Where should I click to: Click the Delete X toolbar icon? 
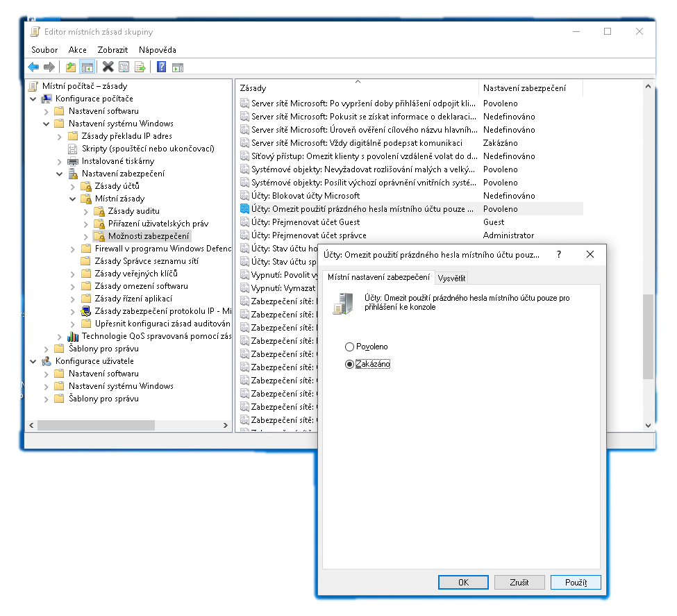pyautogui.click(x=108, y=67)
